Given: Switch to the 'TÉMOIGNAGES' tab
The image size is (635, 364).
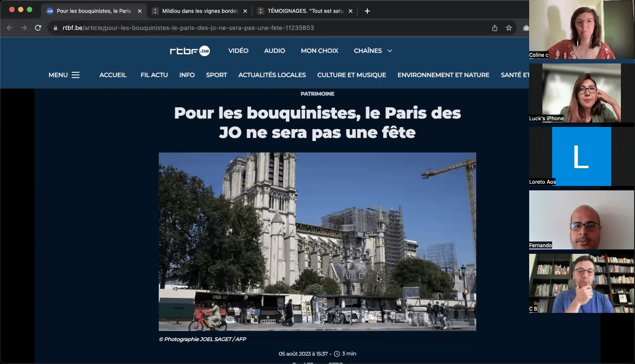Looking at the screenshot, I should 305,11.
